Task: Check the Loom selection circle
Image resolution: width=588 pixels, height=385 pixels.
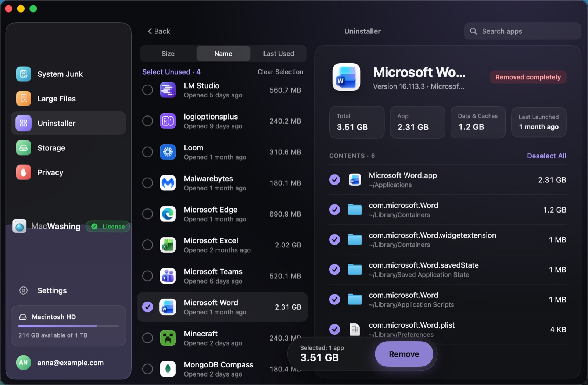Action: pyautogui.click(x=148, y=152)
